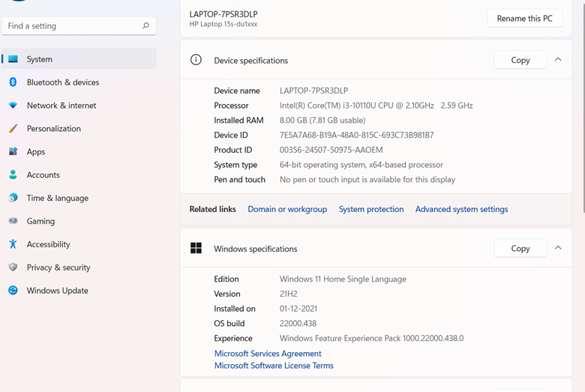Click the Time & language globe icon
Viewport: 585px width, 392px height.
click(13, 198)
